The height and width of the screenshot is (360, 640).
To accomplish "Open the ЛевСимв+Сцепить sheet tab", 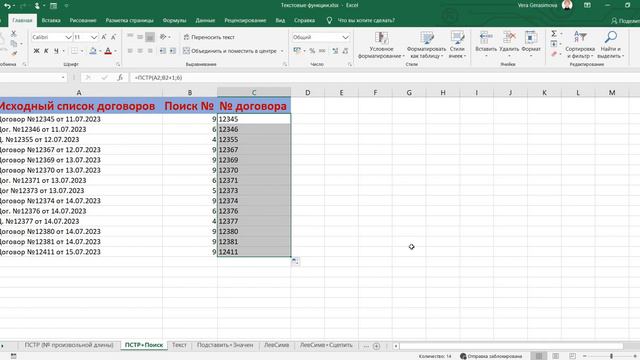I will 326,345.
